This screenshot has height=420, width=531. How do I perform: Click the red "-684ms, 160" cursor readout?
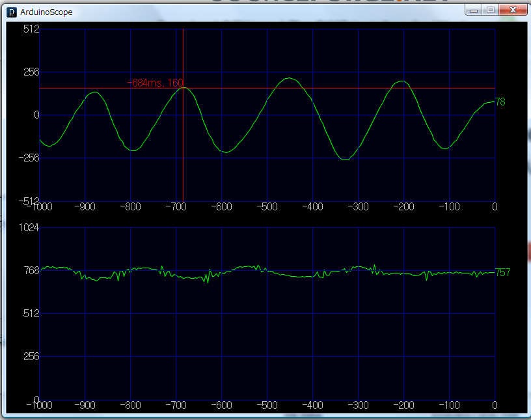coord(155,83)
